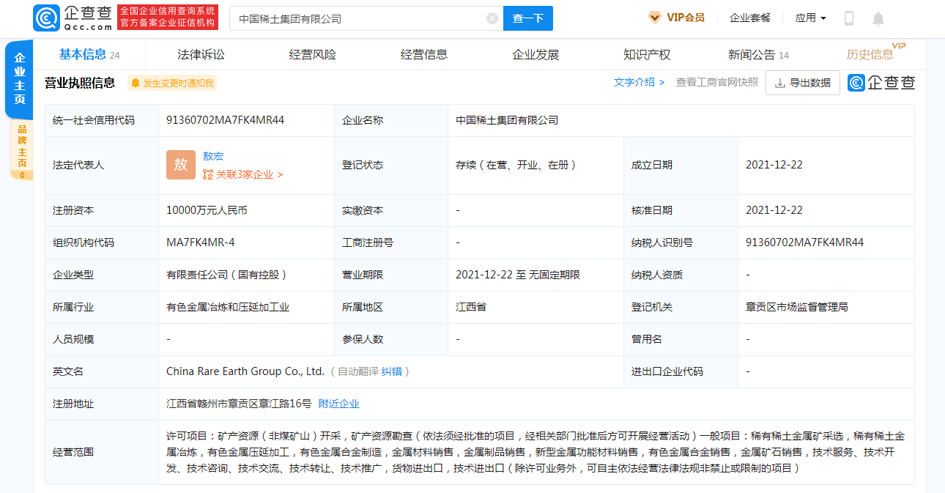
Task: Click the 查一下 search button
Action: pyautogui.click(x=528, y=19)
